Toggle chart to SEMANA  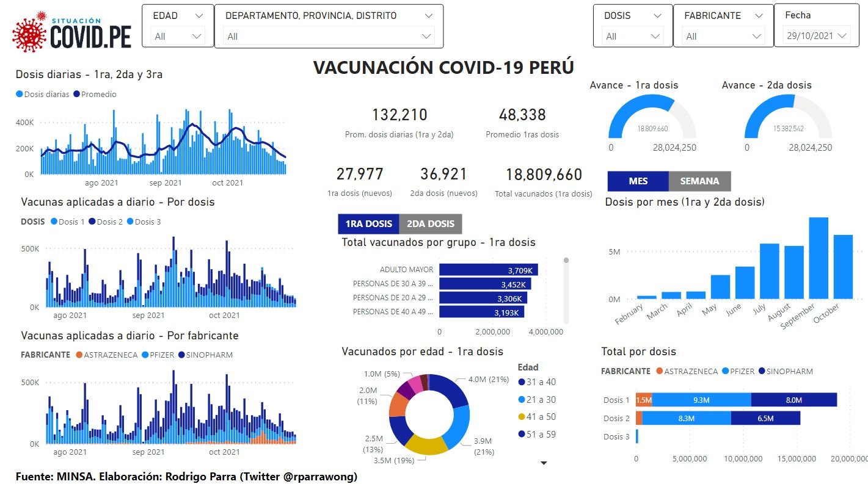699,181
